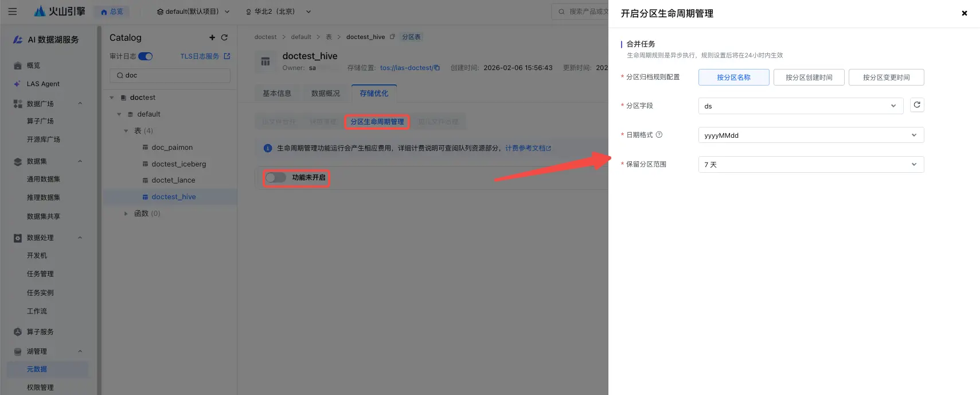Select the doc_paimon table row
The image size is (980, 395).
170,148
